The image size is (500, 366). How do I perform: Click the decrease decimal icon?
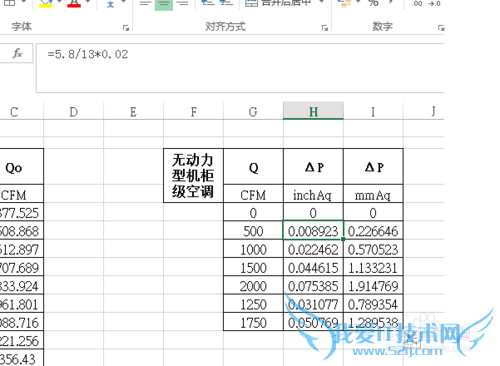tap(434, 4)
